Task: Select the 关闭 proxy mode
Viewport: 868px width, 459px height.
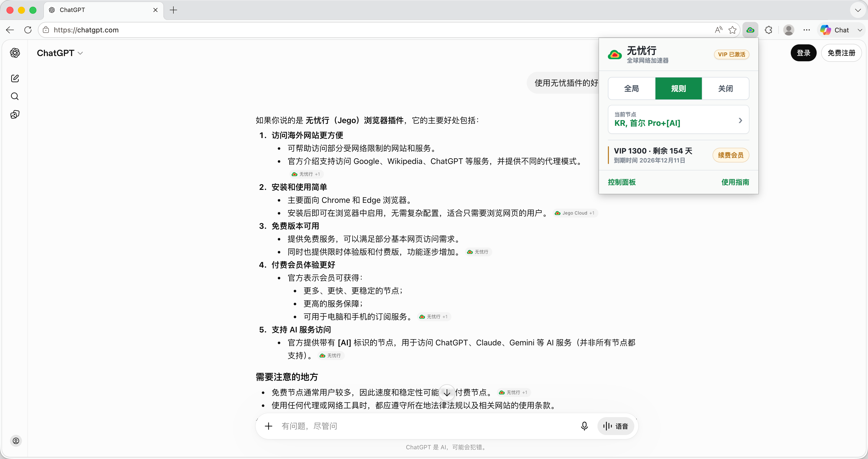Action: (x=725, y=89)
